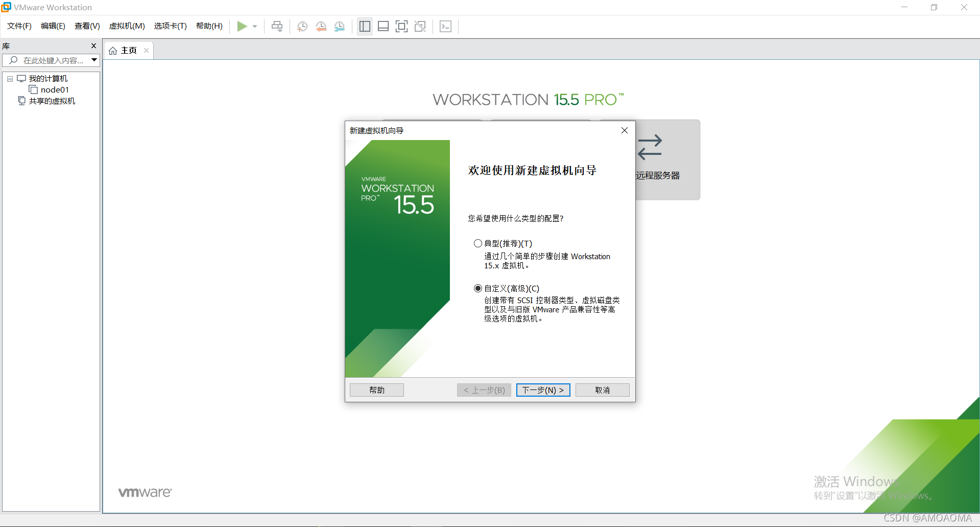The height and width of the screenshot is (527, 980).
Task: Open the 查看(V) menu
Action: pos(87,26)
